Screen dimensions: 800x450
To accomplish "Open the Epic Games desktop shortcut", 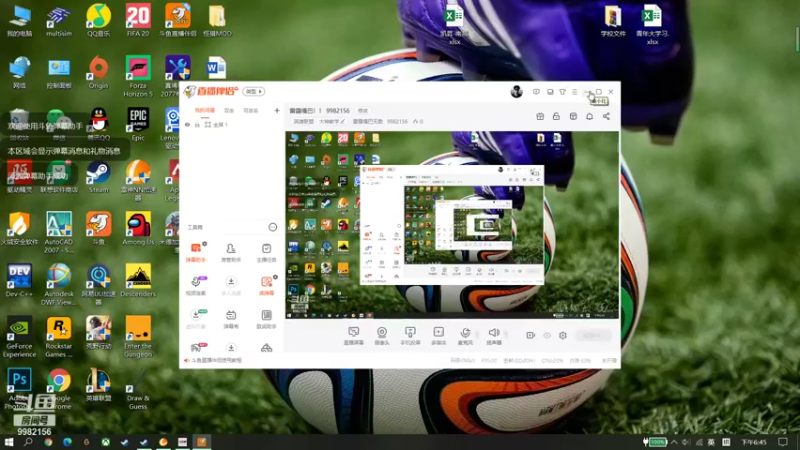I will (138, 124).
